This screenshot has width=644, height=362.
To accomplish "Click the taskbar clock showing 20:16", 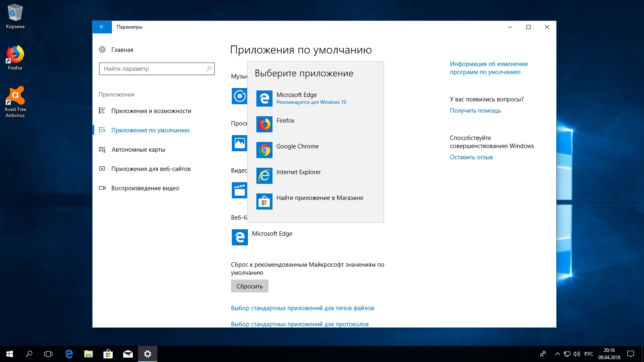I will [x=609, y=354].
